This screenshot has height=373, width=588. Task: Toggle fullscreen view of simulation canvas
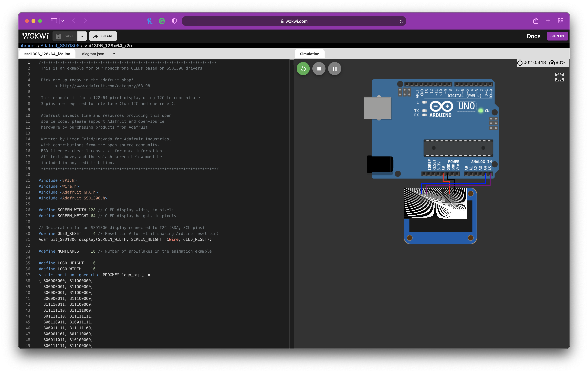coord(559,77)
